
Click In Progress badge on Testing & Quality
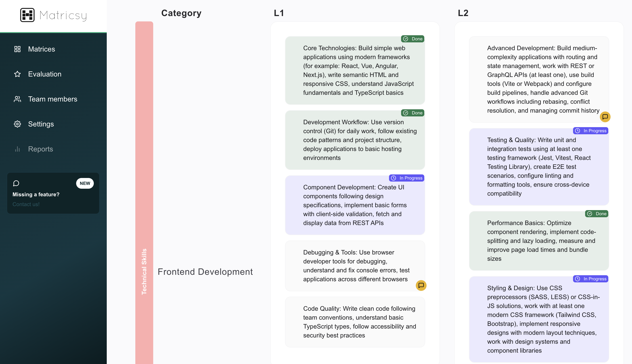(590, 131)
